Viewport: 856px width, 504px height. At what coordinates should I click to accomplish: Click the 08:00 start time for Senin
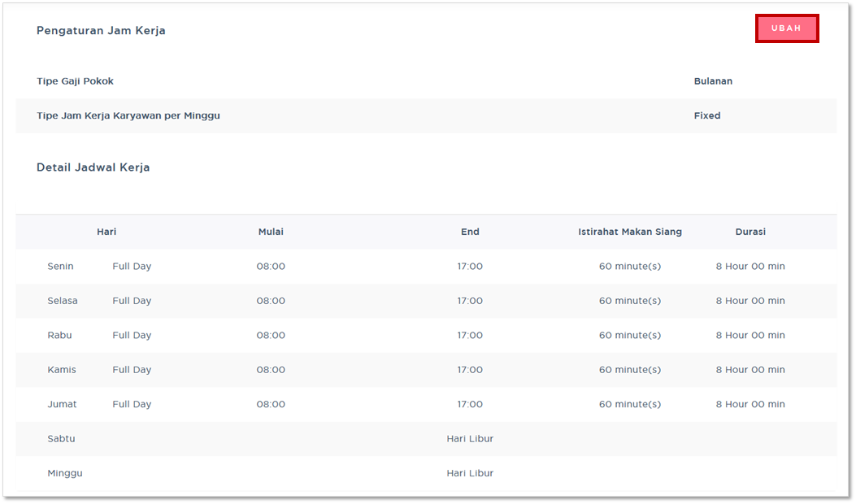(271, 267)
